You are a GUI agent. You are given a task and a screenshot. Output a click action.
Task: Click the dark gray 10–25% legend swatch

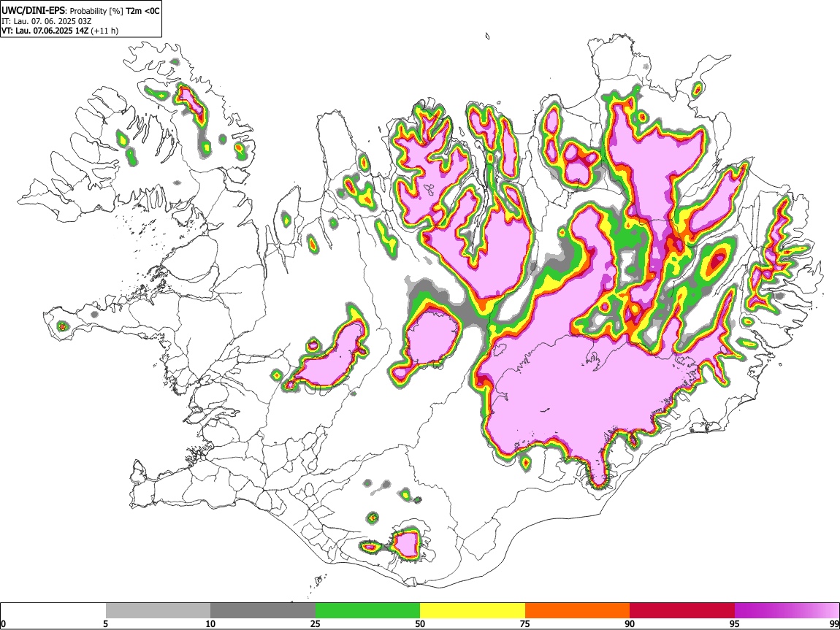coord(263,611)
